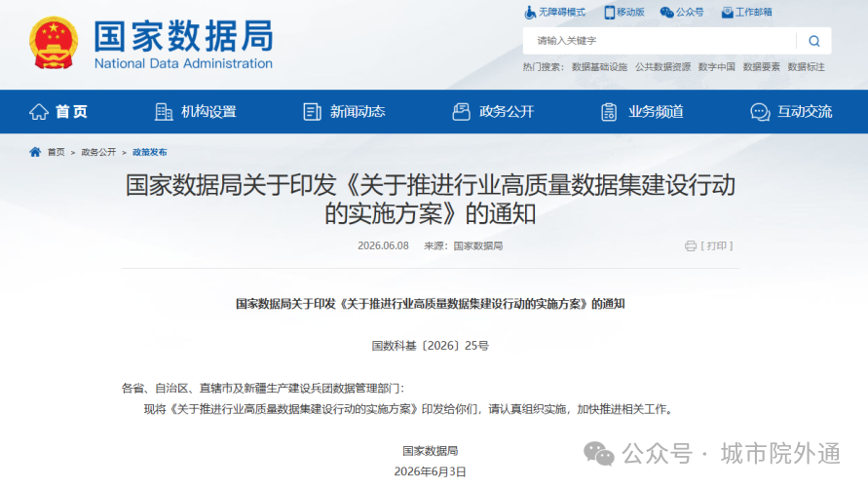Image resolution: width=868 pixels, height=488 pixels.
Task: Click the hot search term 数据基础设施
Action: coord(599,67)
